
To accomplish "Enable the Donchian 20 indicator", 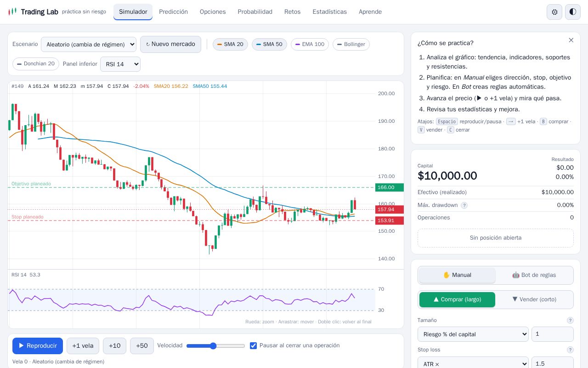I will click(36, 64).
